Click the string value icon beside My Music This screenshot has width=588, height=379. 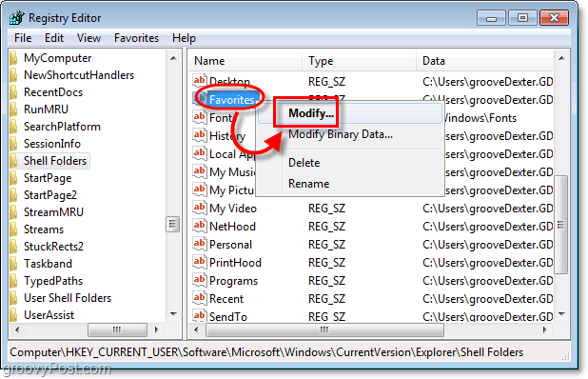200,171
